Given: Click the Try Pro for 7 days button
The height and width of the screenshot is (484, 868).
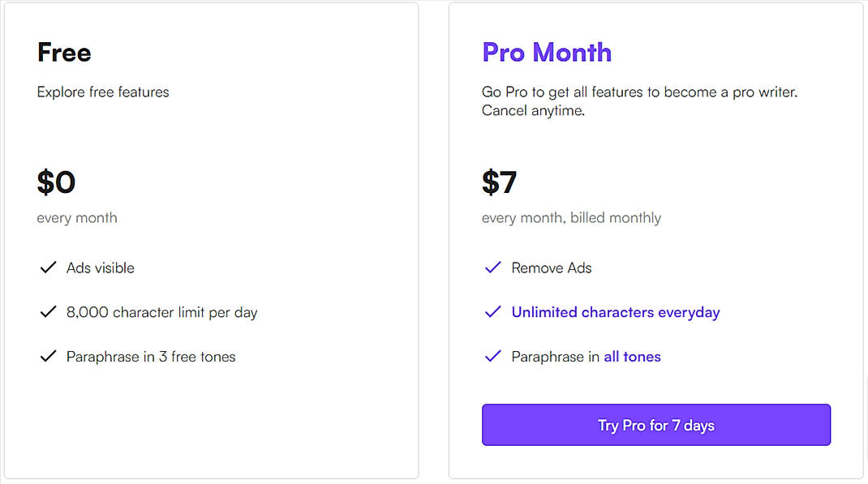Looking at the screenshot, I should (655, 425).
